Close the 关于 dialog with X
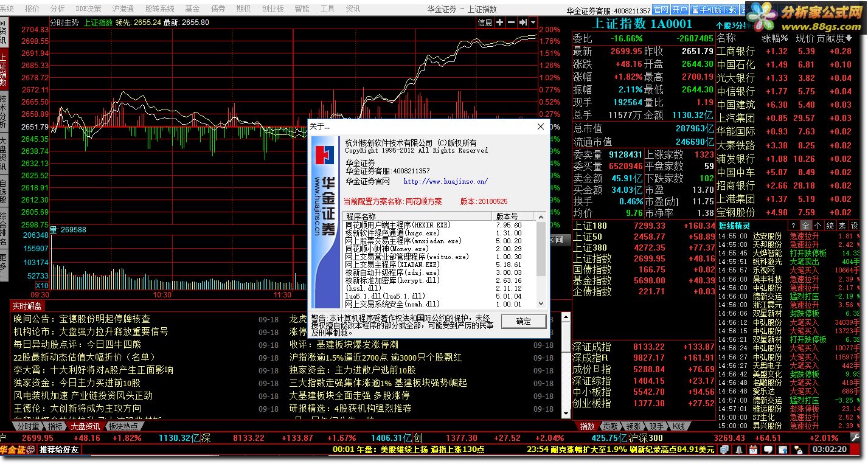 [541, 126]
